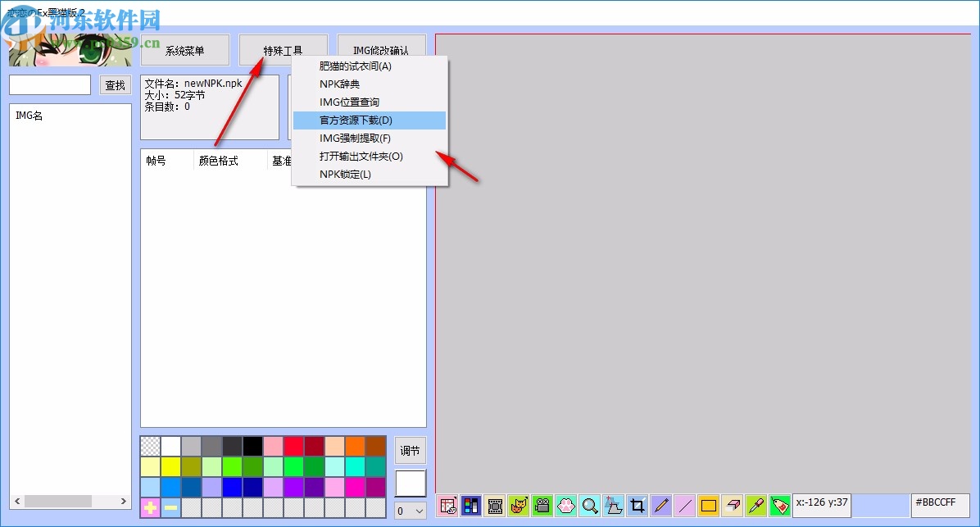This screenshot has height=527, width=980.
Task: Open the color bars palette tool
Action: coord(470,505)
